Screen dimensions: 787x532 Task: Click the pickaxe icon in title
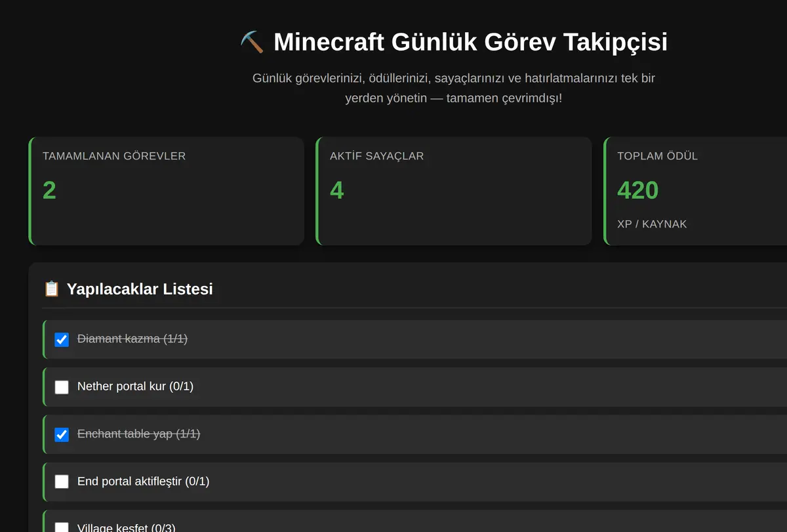pyautogui.click(x=252, y=42)
